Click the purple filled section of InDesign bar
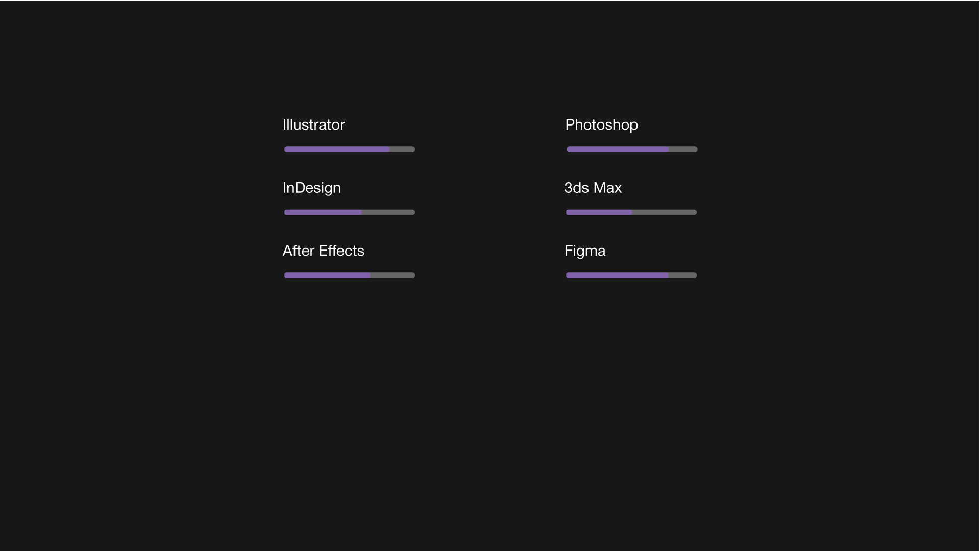Screen dimensions: 980x551 [323, 212]
